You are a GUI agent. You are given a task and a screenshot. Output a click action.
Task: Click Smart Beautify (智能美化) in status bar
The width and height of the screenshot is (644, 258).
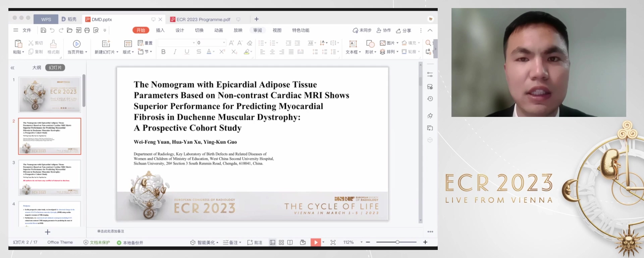[x=204, y=243]
